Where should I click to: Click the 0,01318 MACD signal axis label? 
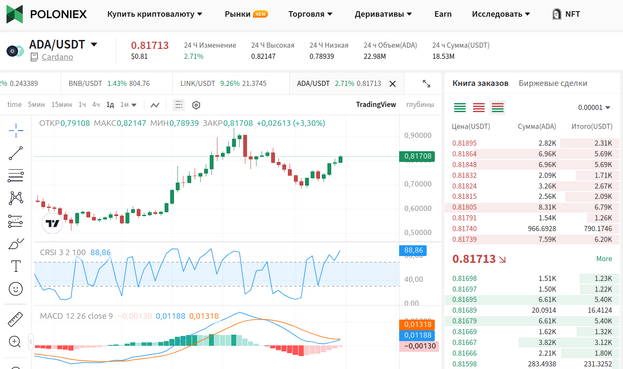coord(417,325)
